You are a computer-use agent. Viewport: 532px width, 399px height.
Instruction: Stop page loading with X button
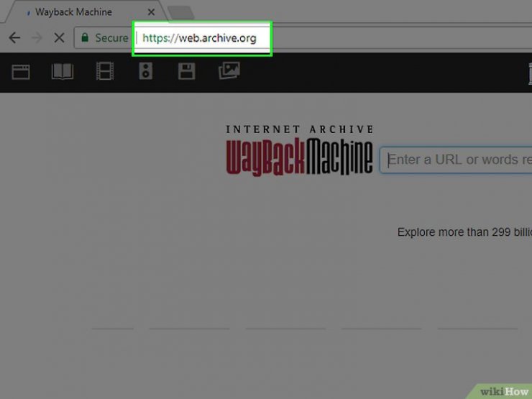point(59,37)
